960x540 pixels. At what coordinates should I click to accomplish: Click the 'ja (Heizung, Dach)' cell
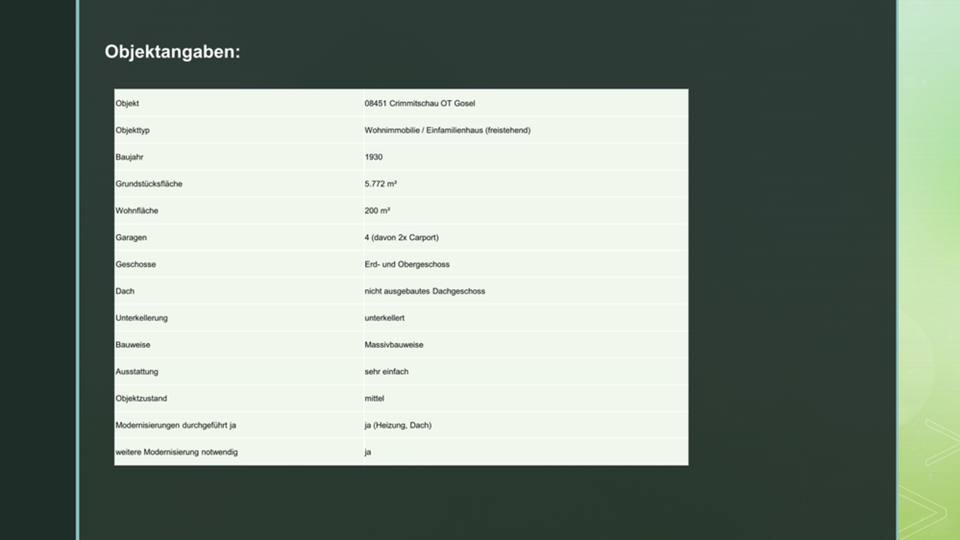pos(398,425)
